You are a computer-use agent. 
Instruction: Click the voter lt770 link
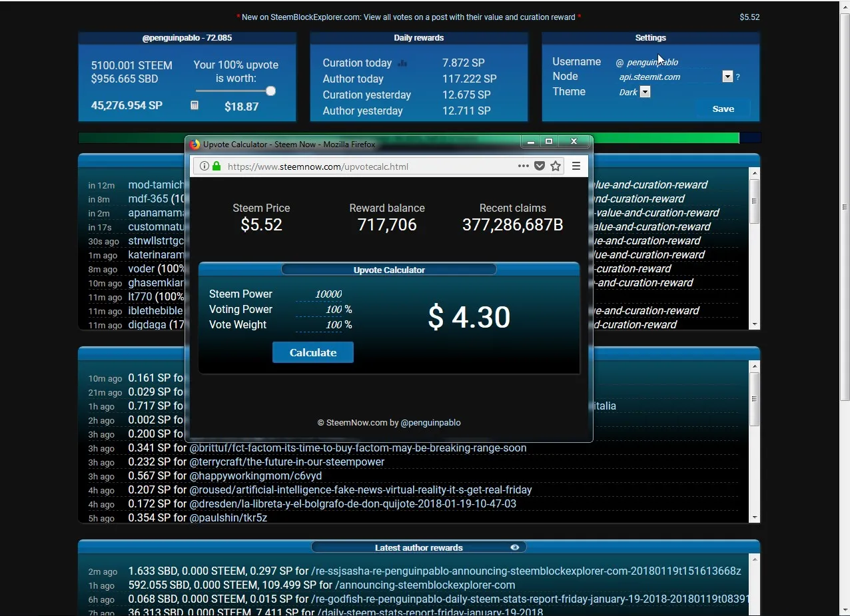[x=140, y=297]
